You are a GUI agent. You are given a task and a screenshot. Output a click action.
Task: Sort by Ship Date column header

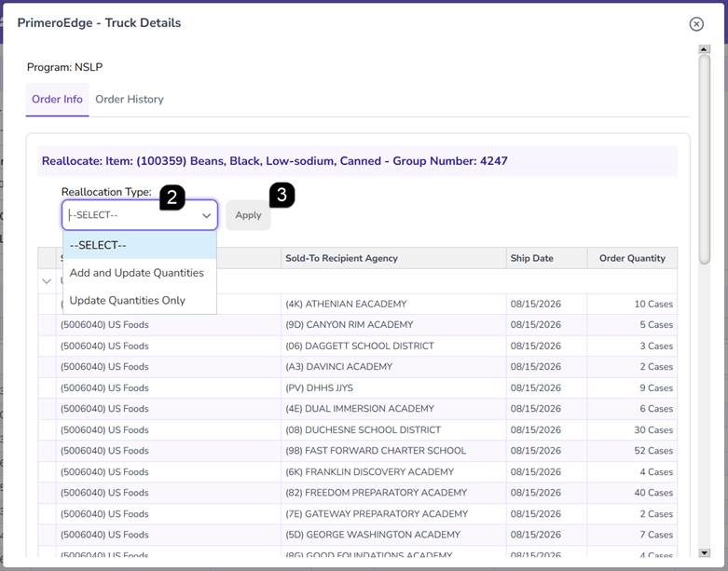click(x=546, y=258)
